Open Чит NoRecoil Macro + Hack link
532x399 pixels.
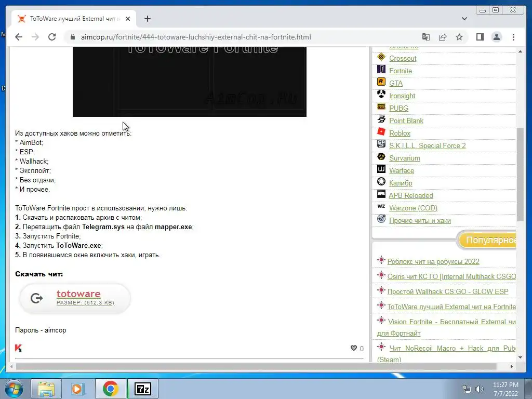tap(446, 353)
